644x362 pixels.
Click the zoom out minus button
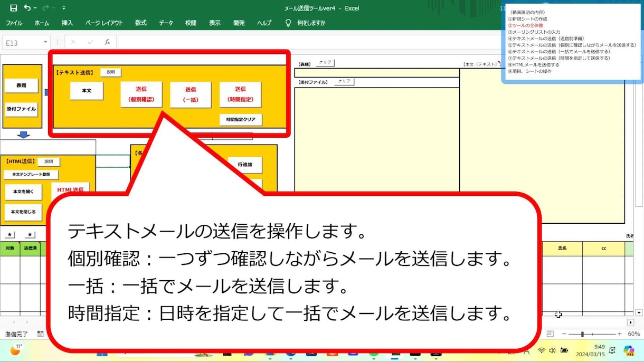click(564, 334)
